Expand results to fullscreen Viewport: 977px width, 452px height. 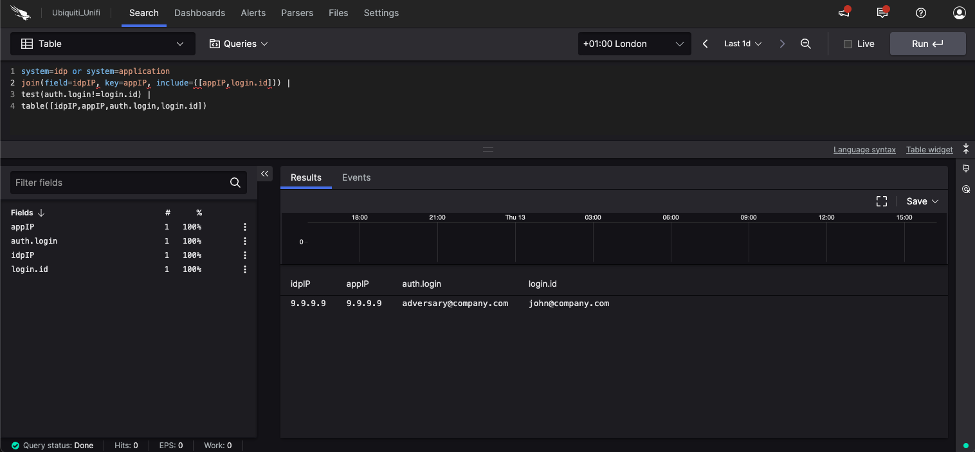click(881, 201)
